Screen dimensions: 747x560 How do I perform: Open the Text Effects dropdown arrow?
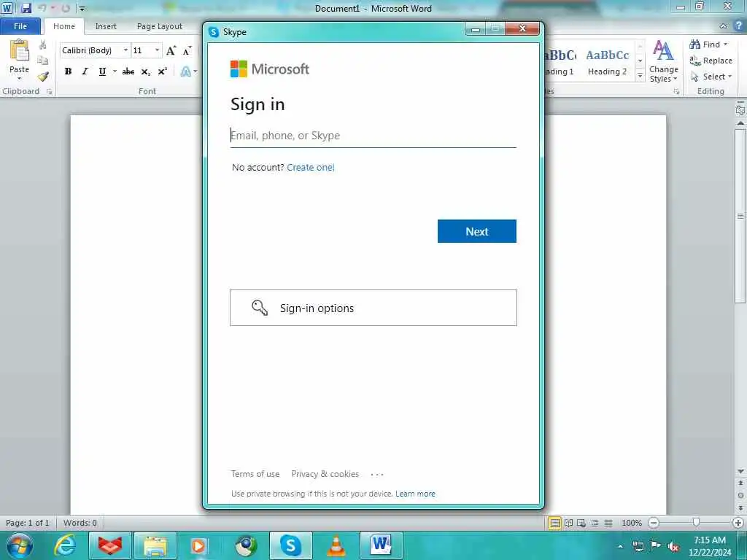[196, 71]
